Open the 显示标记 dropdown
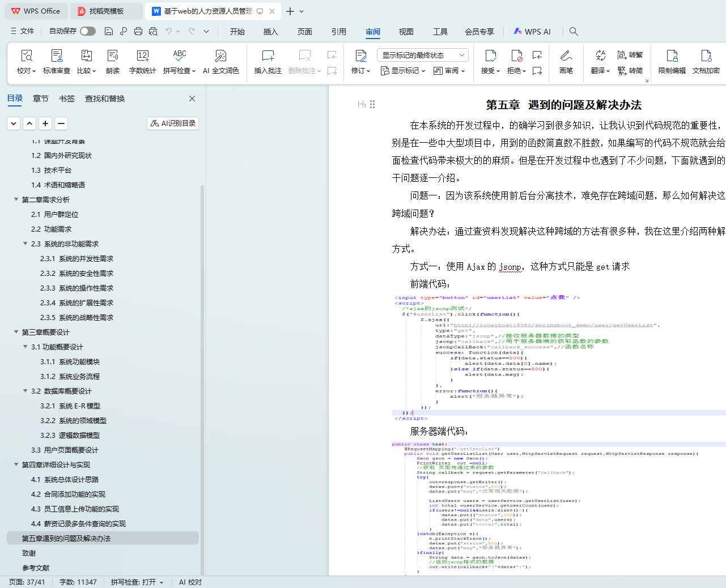 coord(403,71)
